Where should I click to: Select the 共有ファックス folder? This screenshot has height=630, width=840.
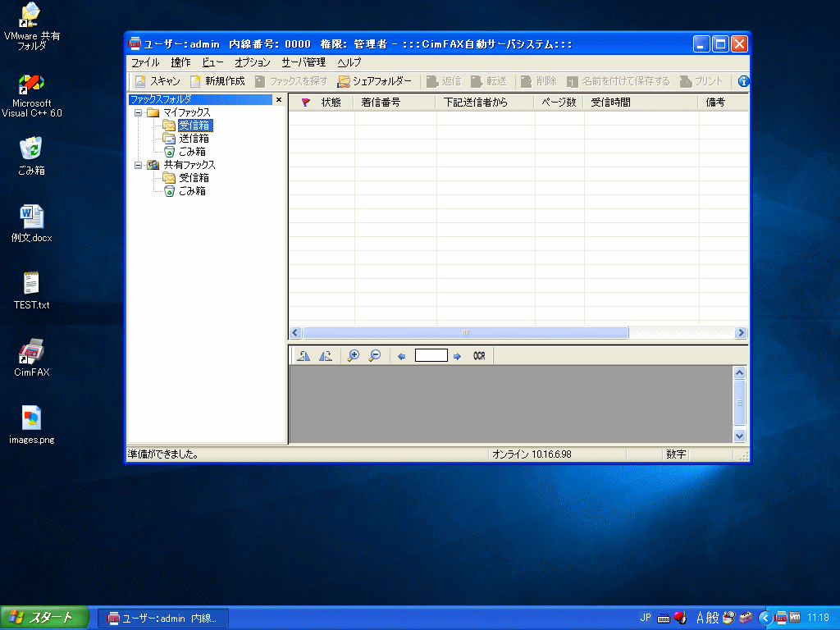coord(189,165)
